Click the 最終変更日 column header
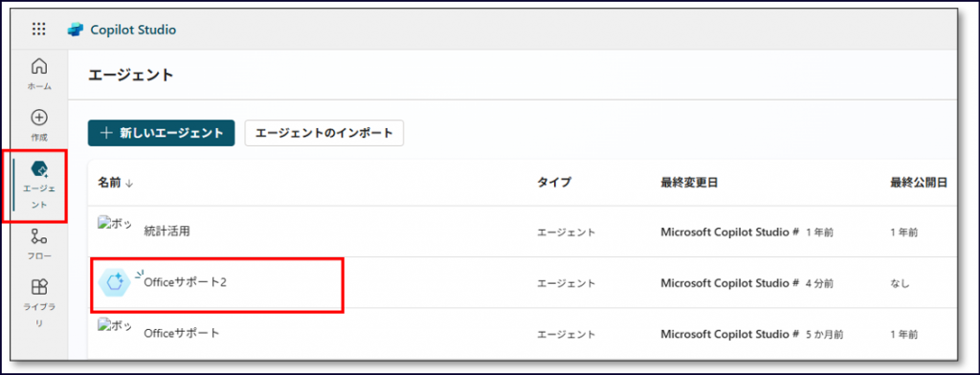The height and width of the screenshot is (375, 980). pyautogui.click(x=689, y=183)
